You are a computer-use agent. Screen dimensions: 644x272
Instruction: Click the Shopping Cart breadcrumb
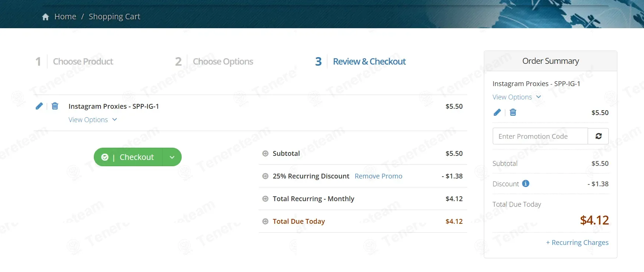point(115,17)
